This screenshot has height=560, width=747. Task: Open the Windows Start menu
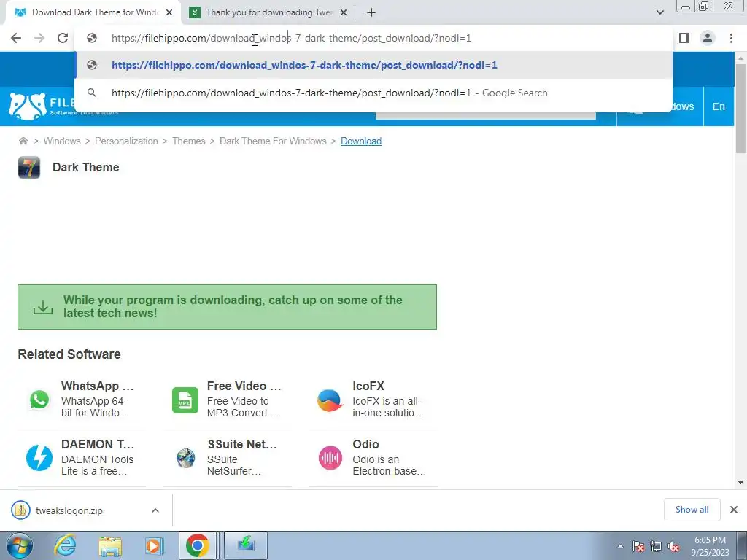(x=20, y=545)
